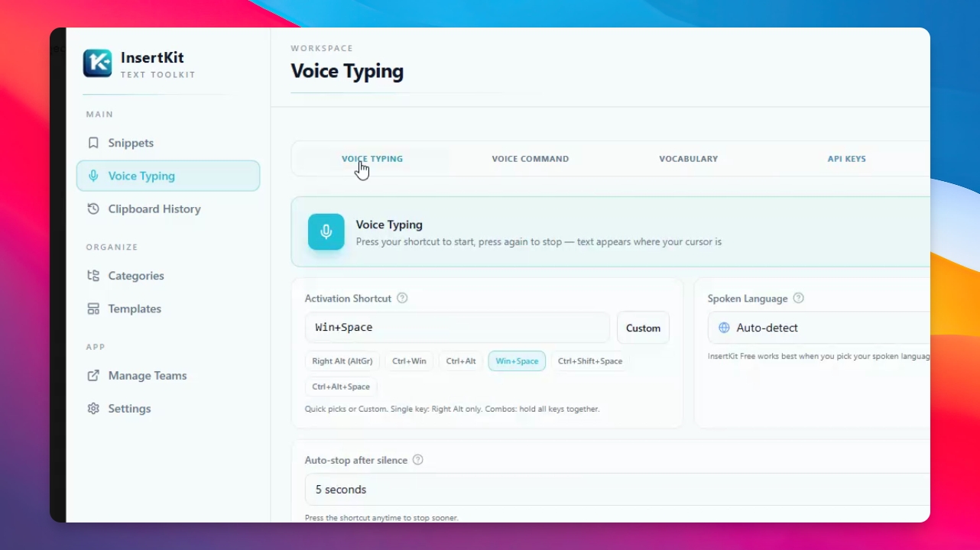This screenshot has height=550, width=980.
Task: Click 'Press the shortcut anytime to stop sooner'
Action: (381, 518)
